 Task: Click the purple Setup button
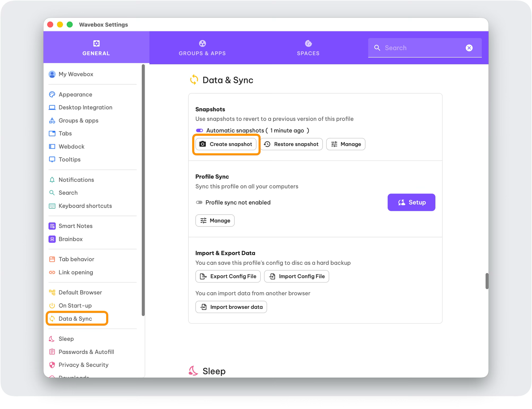[x=411, y=203]
